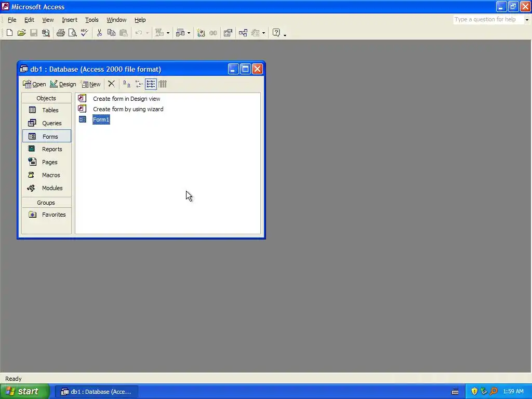532x399 pixels.
Task: Run the ABC Spelling check icon
Action: pyautogui.click(x=84, y=33)
